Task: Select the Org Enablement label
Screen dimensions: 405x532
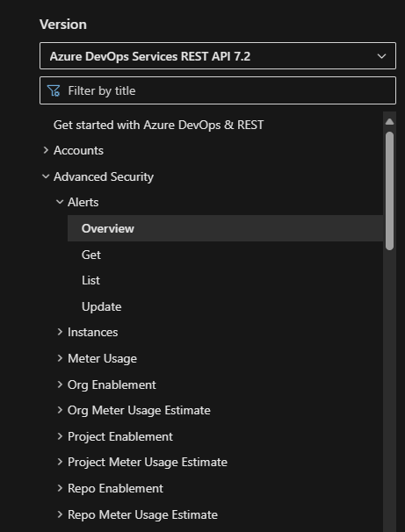Action: 112,385
